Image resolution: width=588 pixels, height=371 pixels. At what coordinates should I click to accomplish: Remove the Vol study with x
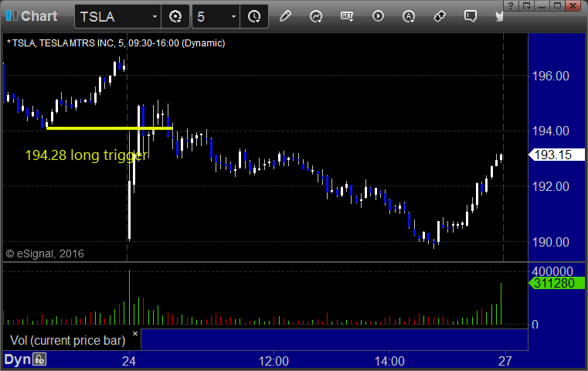pyautogui.click(x=135, y=333)
